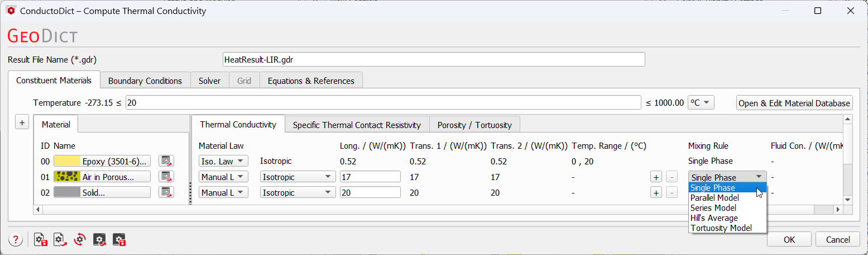868x255 pixels.
Task: Switch to the Boundary Conditions tab
Action: point(145,81)
